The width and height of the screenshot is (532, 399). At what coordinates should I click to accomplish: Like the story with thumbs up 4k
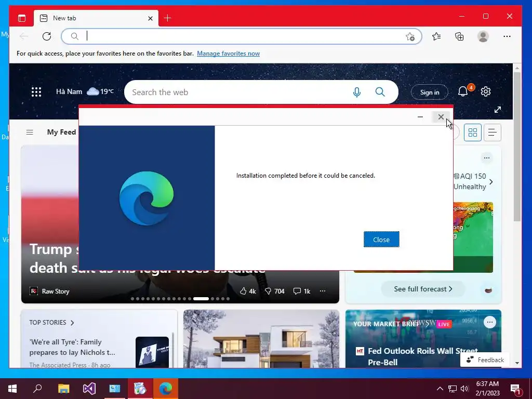pos(248,291)
